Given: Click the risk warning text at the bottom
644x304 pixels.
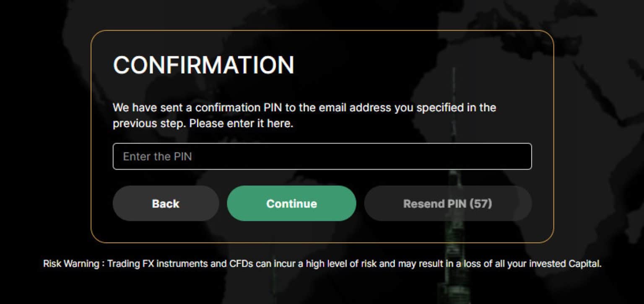Looking at the screenshot, I should point(322,264).
